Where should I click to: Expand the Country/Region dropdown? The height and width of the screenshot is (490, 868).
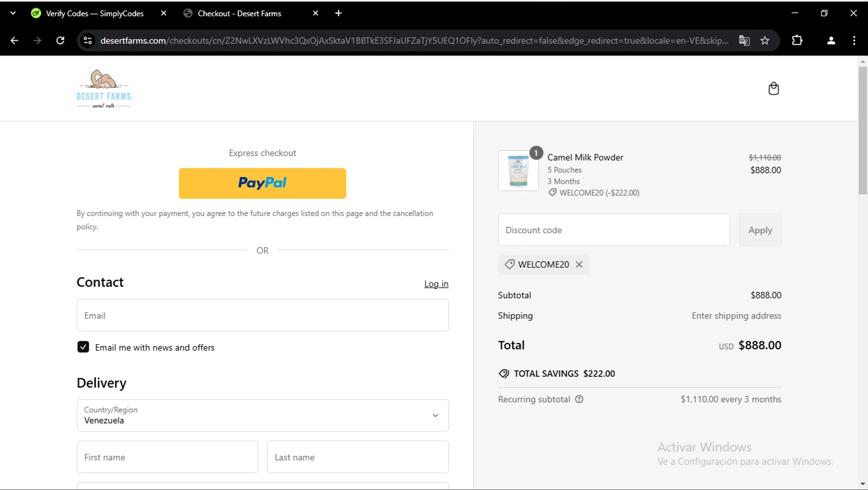coord(263,415)
